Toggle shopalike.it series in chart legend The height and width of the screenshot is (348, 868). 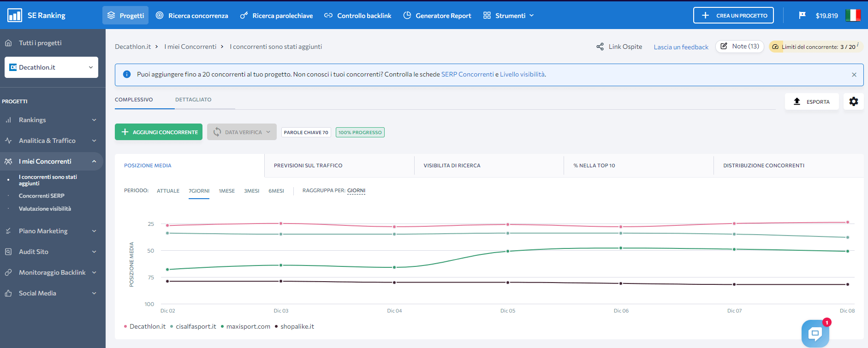(295, 326)
